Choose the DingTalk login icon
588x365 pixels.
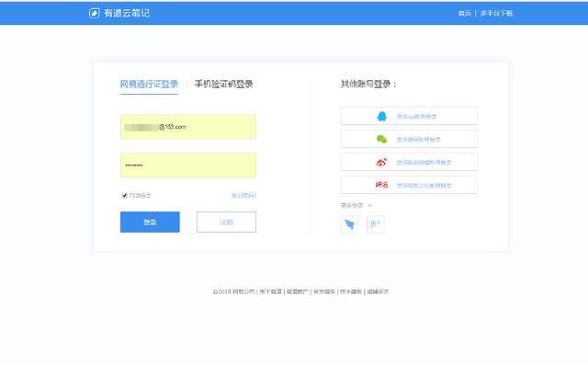point(349,224)
